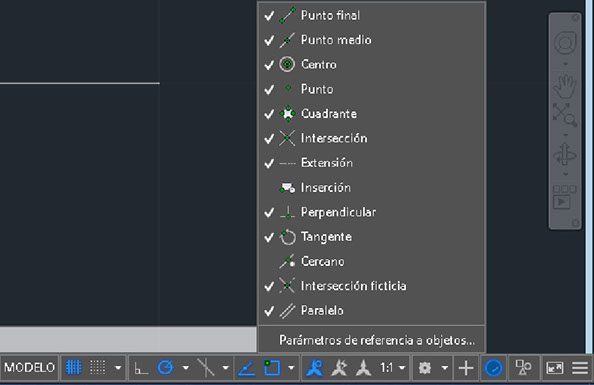The image size is (594, 385).
Task: Turn off the Cuadrante snap
Action: pyautogui.click(x=371, y=114)
